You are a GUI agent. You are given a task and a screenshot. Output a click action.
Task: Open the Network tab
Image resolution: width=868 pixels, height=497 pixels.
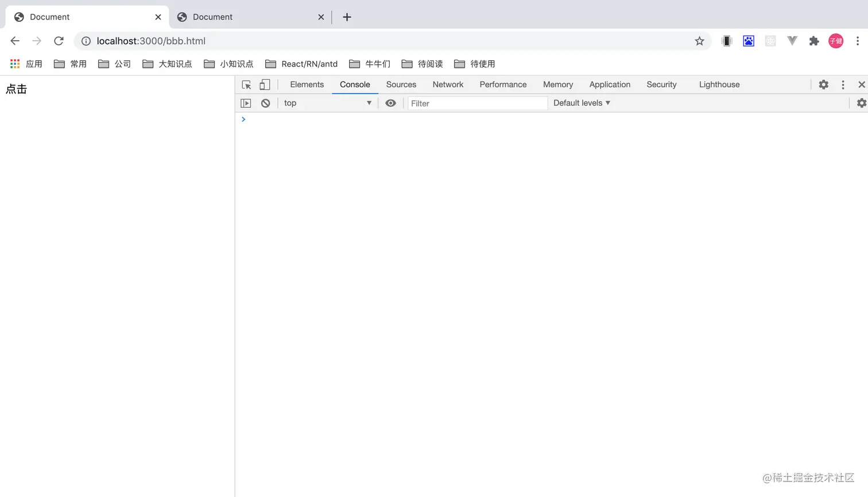(x=448, y=84)
